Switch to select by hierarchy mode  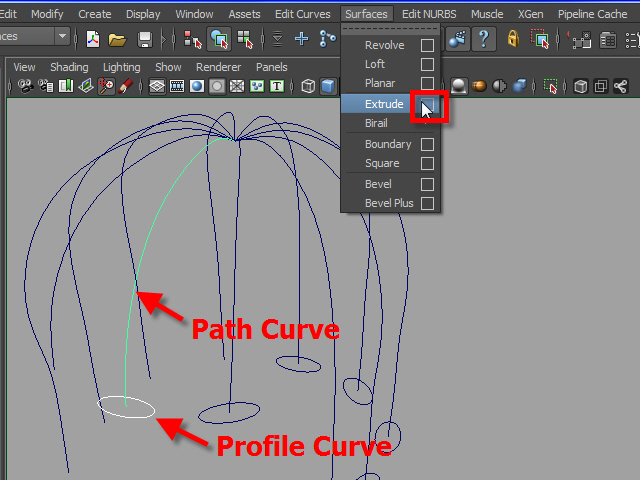pyautogui.click(x=193, y=39)
